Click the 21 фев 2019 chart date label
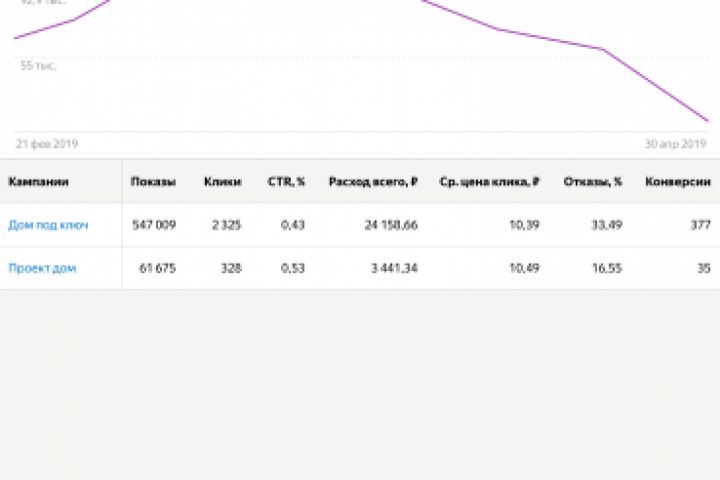Image resolution: width=720 pixels, height=480 pixels. [x=47, y=144]
